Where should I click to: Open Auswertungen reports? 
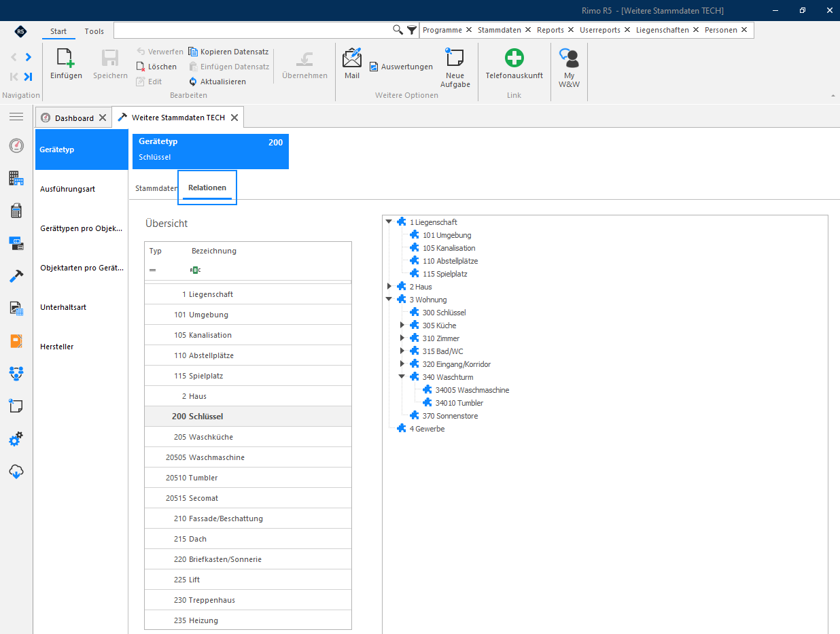tap(401, 67)
